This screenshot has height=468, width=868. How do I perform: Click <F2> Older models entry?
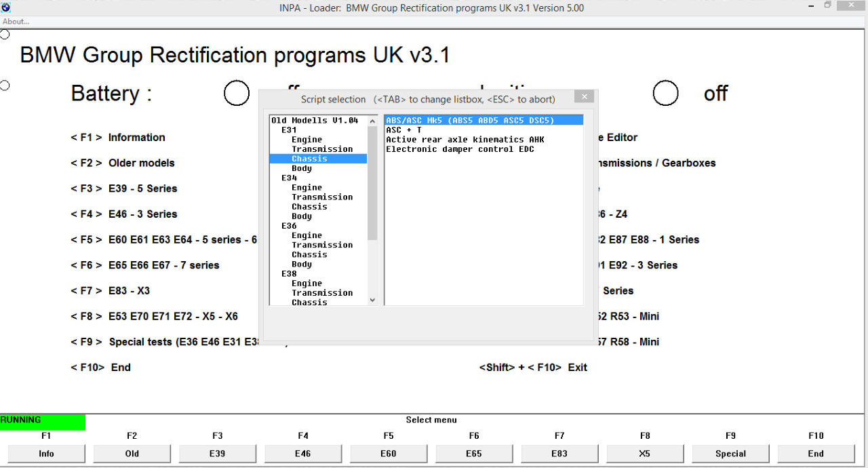coord(123,163)
